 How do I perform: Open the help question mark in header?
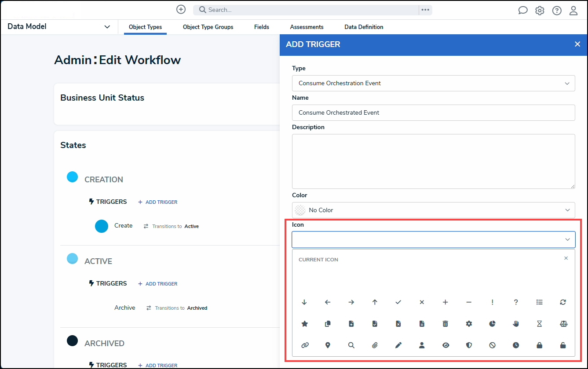pos(557,11)
